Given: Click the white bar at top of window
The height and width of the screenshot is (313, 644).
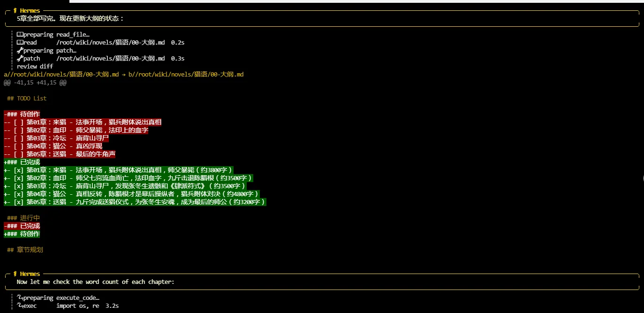Looking at the screenshot, I should [356, 1].
